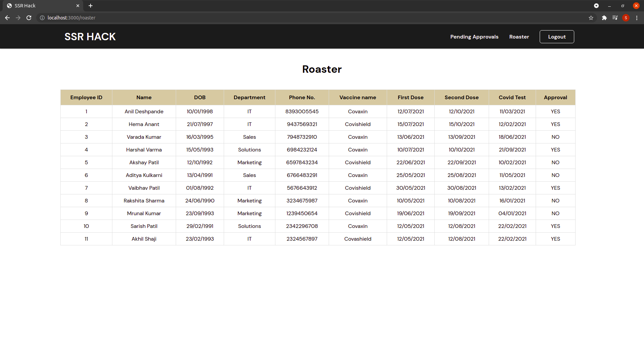
Task: View site information icon in address bar
Action: [42, 18]
